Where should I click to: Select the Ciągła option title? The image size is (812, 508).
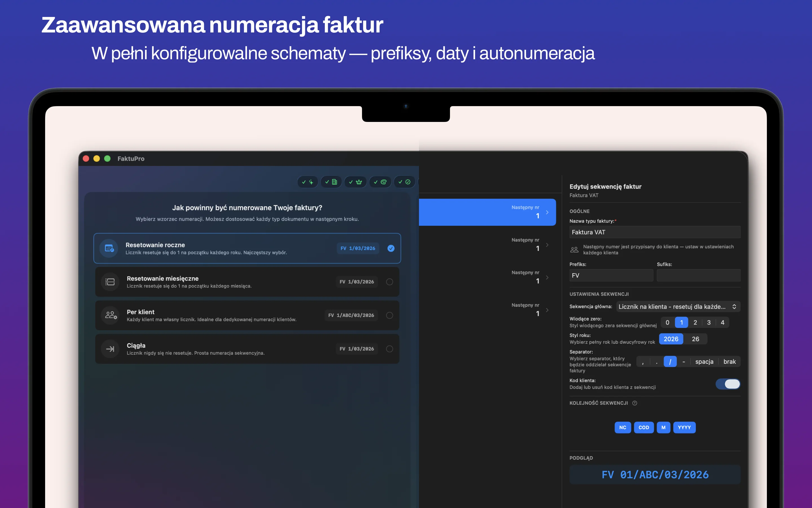pos(136,345)
